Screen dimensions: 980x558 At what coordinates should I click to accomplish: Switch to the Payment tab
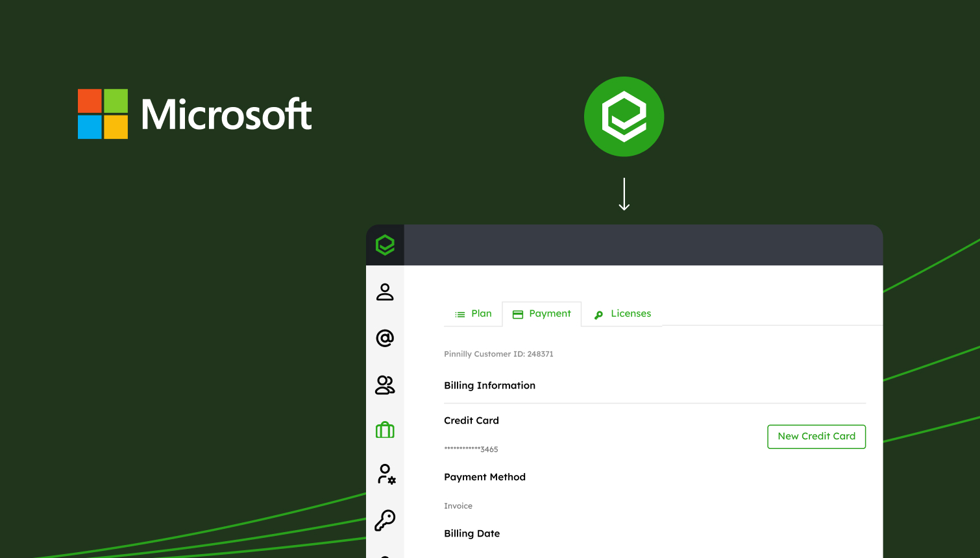click(542, 314)
